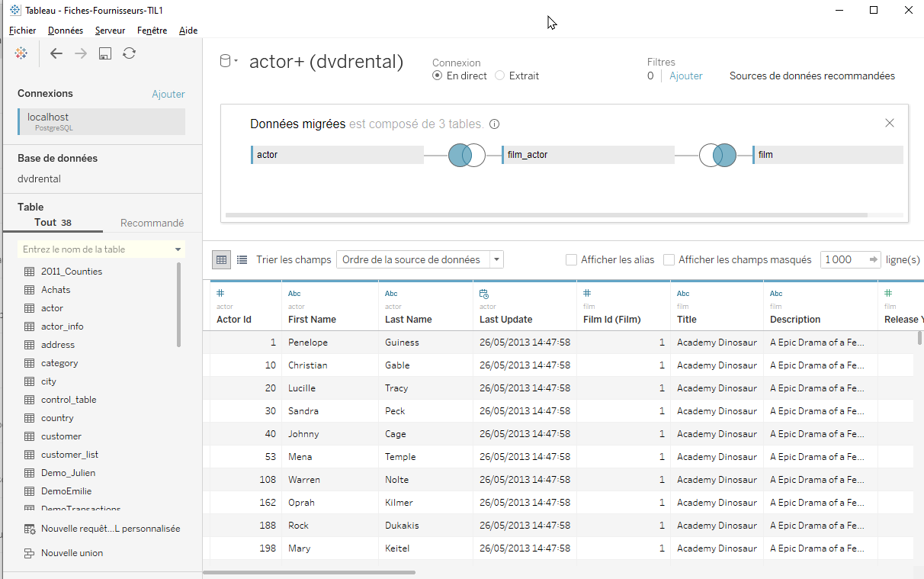Viewport: 924px width, 579px height.
Task: Click the database cylinder icon beside actor+
Action: 225,62
